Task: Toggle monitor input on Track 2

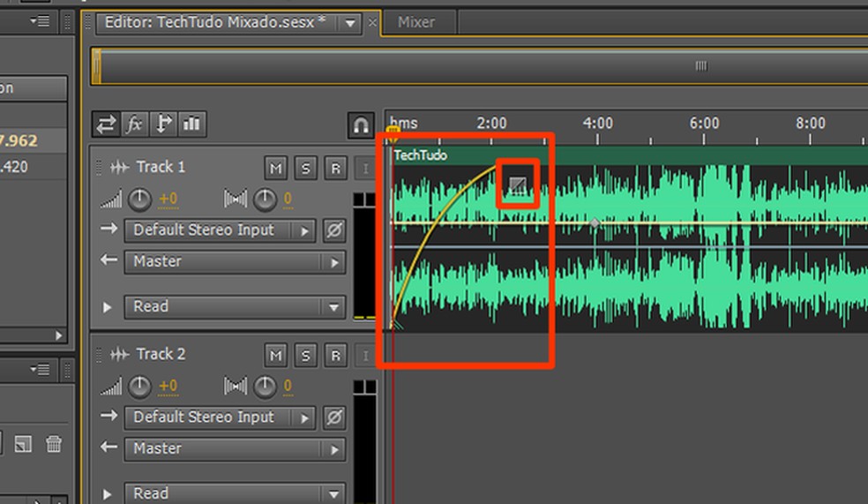Action: 365,355
